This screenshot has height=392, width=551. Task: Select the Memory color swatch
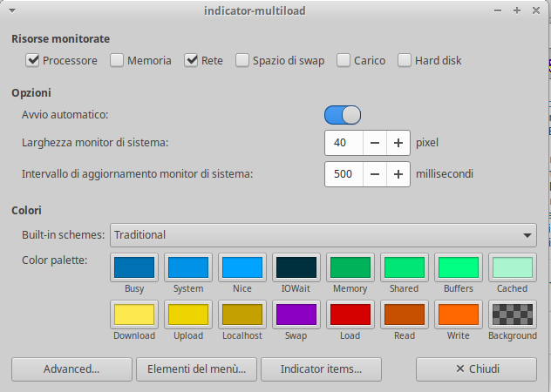tap(350, 267)
